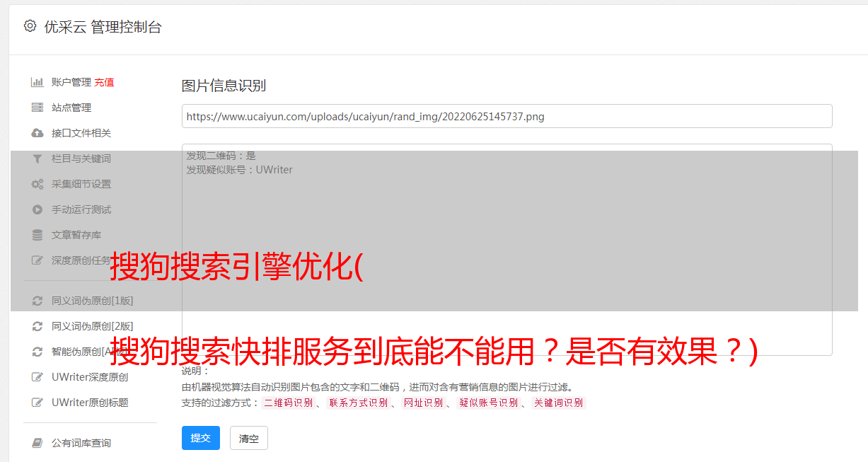Viewport: 868px width, 462px height.
Task: Click the refresh icon for 同义词伪原创[1版]
Action: [x=37, y=301]
